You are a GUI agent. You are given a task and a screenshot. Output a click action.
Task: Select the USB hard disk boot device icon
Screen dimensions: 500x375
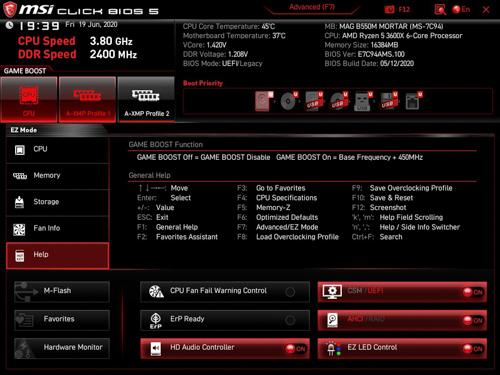tap(314, 101)
